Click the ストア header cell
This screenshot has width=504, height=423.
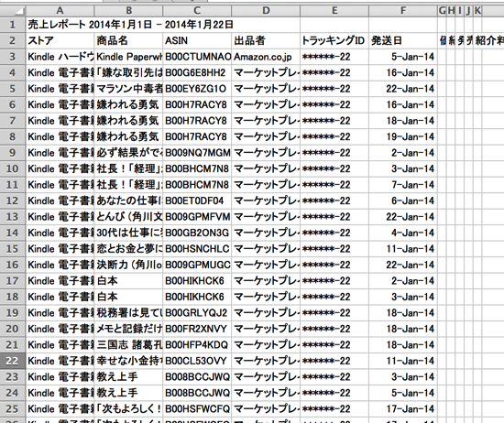[x=60, y=41]
